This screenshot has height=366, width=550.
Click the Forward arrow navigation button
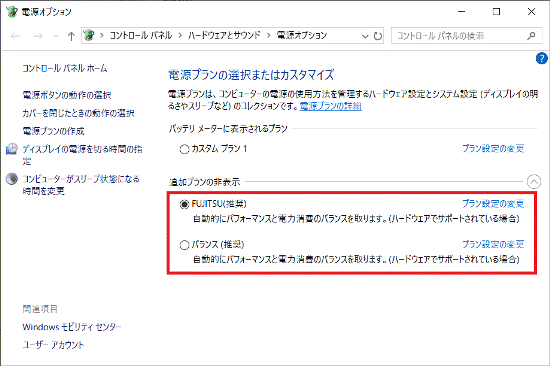pos(38,36)
